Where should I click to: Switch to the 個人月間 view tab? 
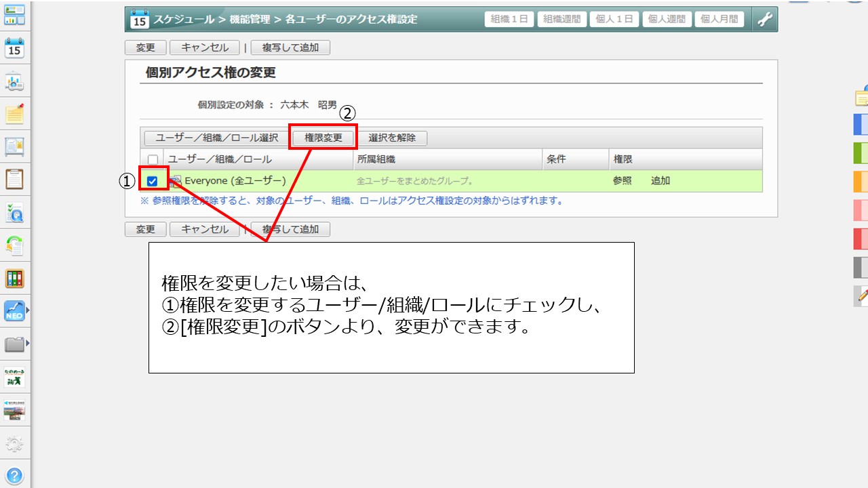click(x=719, y=19)
